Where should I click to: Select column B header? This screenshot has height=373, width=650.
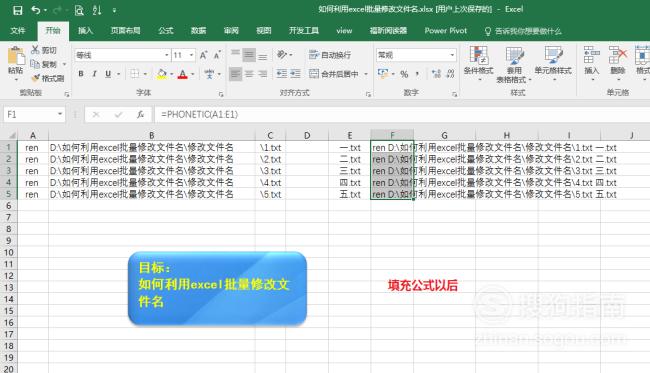pyautogui.click(x=152, y=135)
